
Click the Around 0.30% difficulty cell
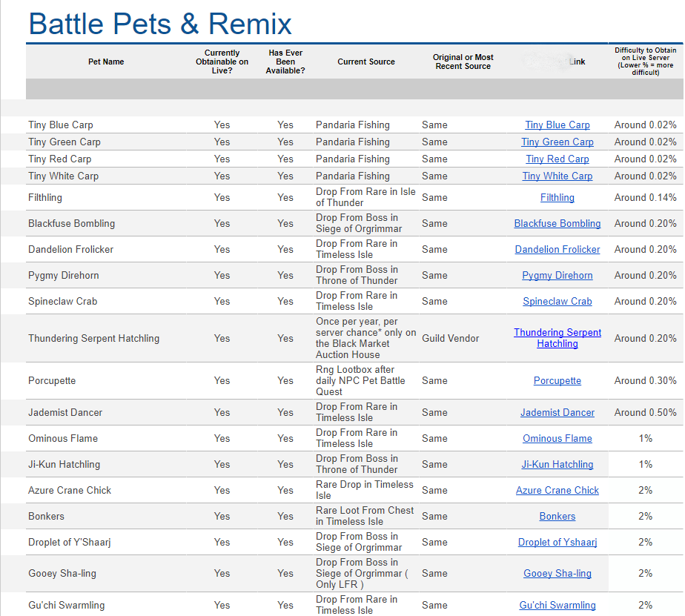tap(645, 380)
